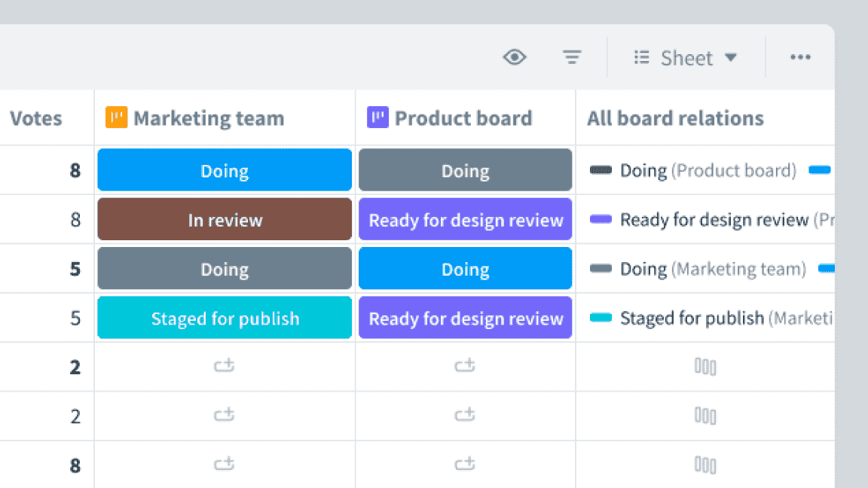Select the All board relations column header
The image size is (868, 488).
675,118
